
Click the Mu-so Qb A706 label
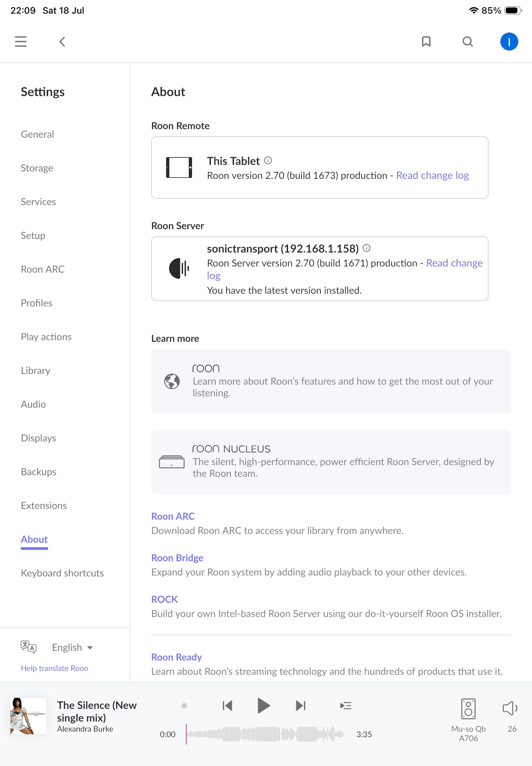(468, 733)
